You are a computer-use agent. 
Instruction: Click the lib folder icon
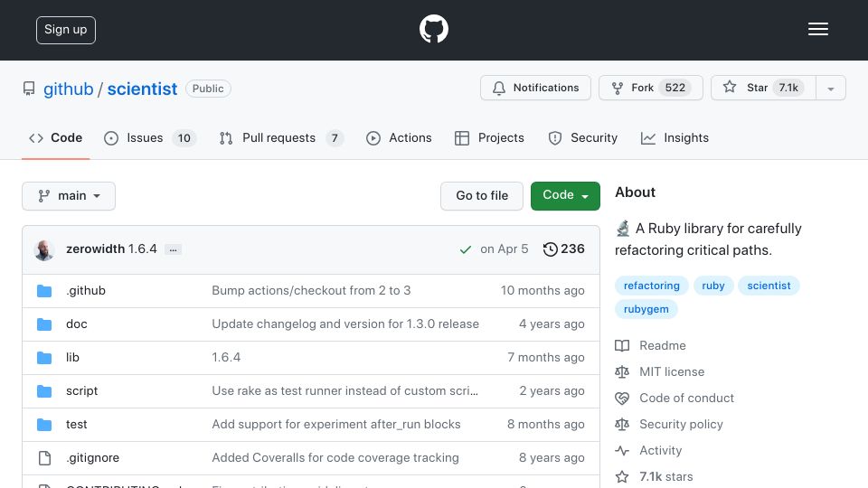coord(44,358)
